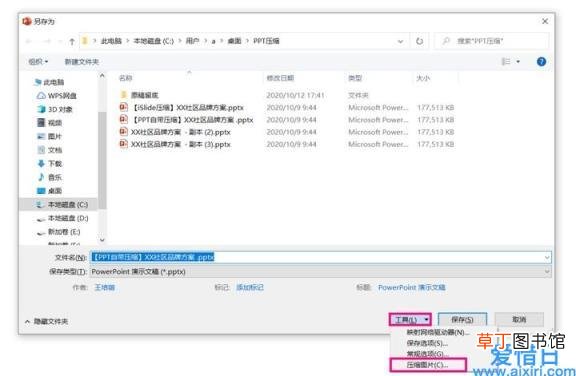Expand the 文件名 dropdown arrow
Viewport: 576px width, 376px height.
click(547, 257)
